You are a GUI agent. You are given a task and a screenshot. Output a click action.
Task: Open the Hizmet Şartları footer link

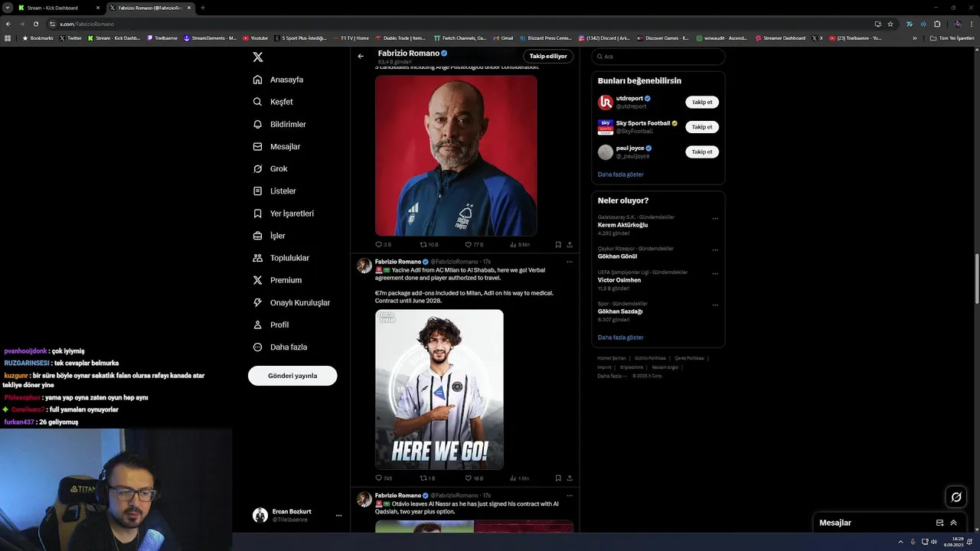pyautogui.click(x=612, y=358)
